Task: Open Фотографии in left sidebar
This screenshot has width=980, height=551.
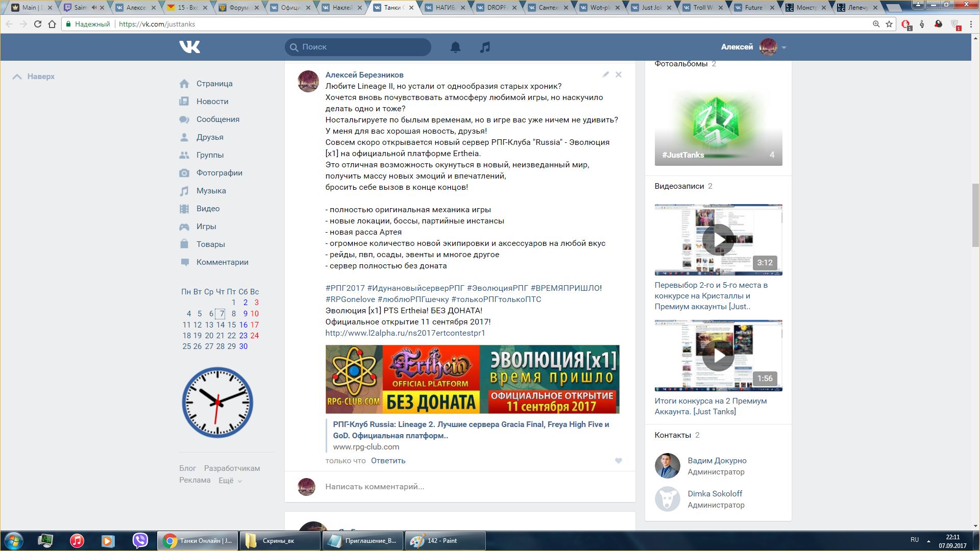Action: pos(219,173)
